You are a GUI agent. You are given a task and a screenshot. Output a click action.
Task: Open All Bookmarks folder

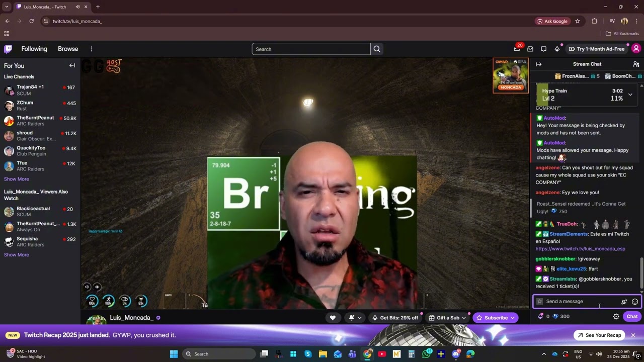622,34
